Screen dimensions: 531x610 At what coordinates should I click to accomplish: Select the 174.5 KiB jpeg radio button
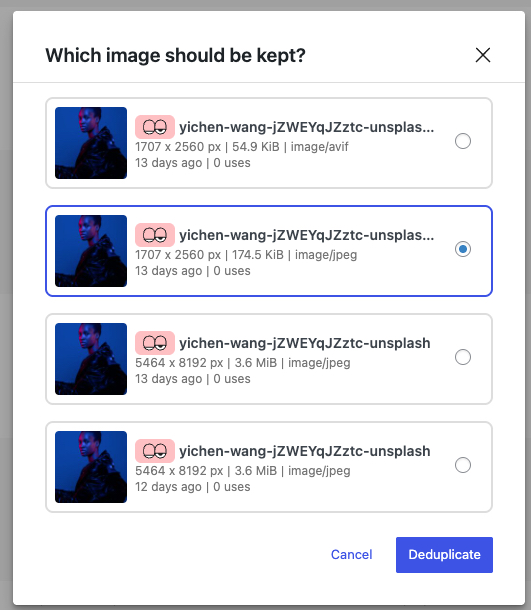pyautogui.click(x=463, y=249)
